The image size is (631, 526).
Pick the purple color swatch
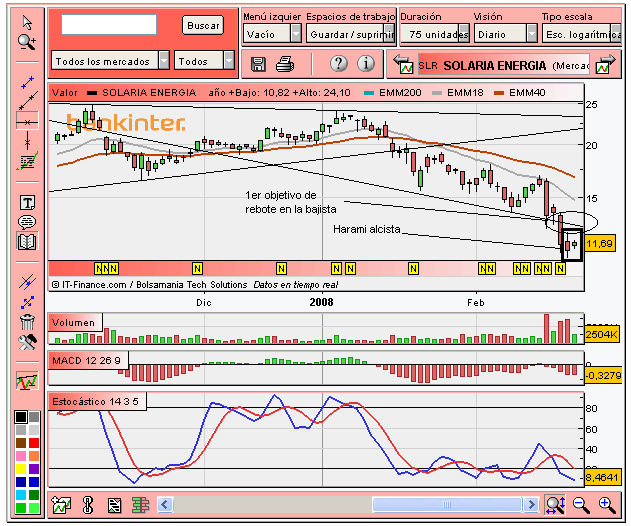tap(34, 469)
